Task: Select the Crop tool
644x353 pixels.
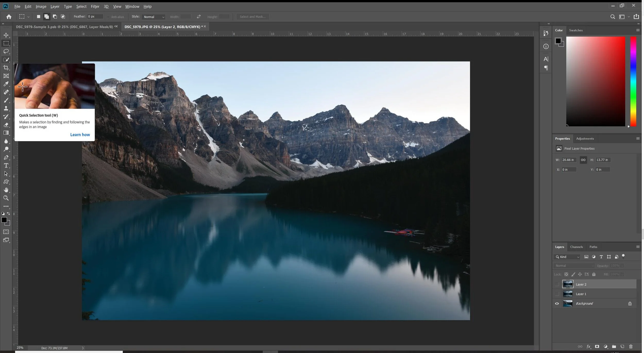Action: pyautogui.click(x=6, y=68)
